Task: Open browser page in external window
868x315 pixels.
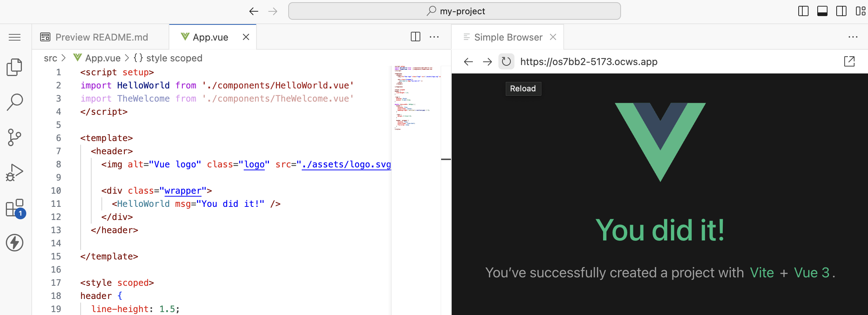Action: [849, 62]
